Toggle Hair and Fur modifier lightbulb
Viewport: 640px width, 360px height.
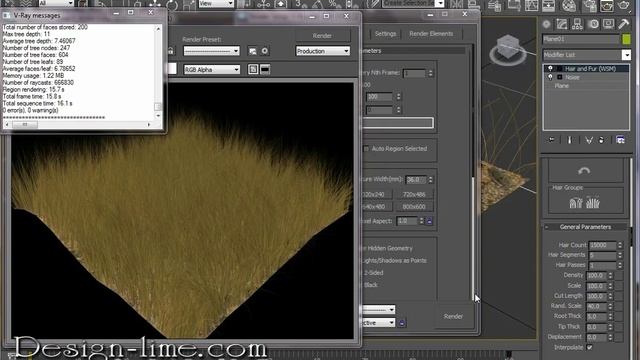[x=550, y=69]
